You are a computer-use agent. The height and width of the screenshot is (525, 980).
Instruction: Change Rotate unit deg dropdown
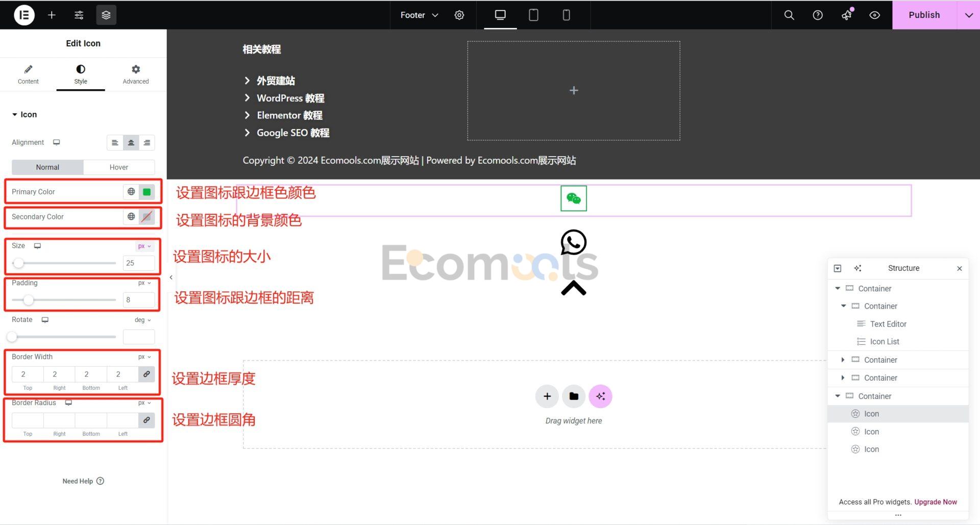click(142, 320)
